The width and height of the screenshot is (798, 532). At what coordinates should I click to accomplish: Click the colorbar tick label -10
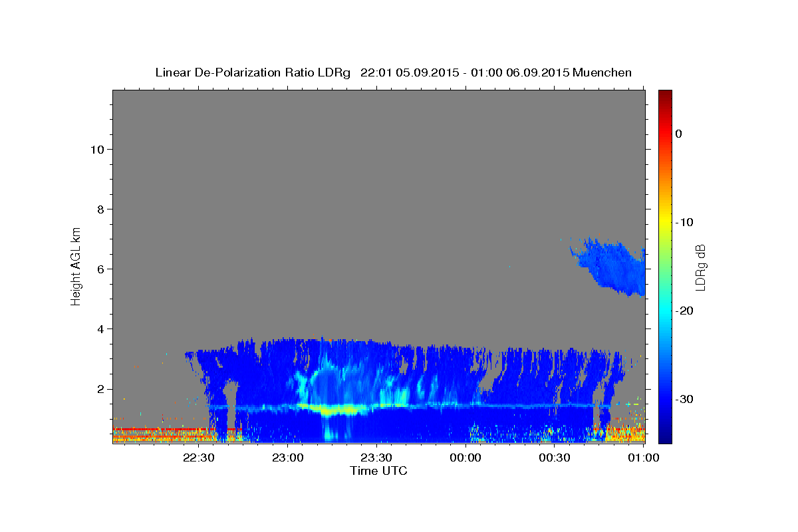pyautogui.click(x=684, y=222)
